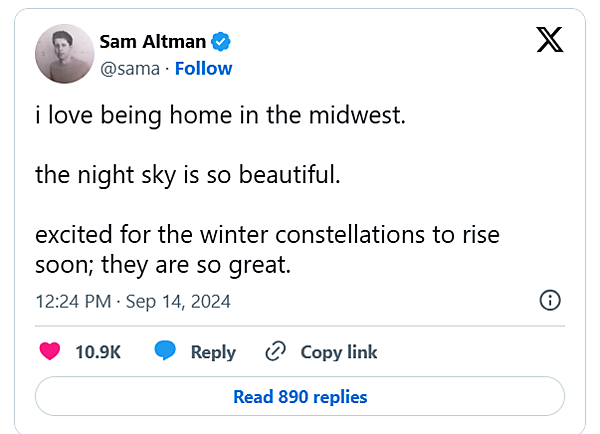Click the blue verified badge
The image size is (600, 434).
pos(222,42)
